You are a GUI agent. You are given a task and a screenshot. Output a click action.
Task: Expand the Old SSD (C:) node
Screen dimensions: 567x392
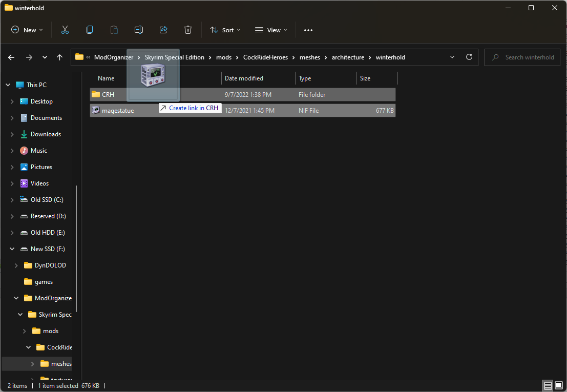tap(12, 200)
